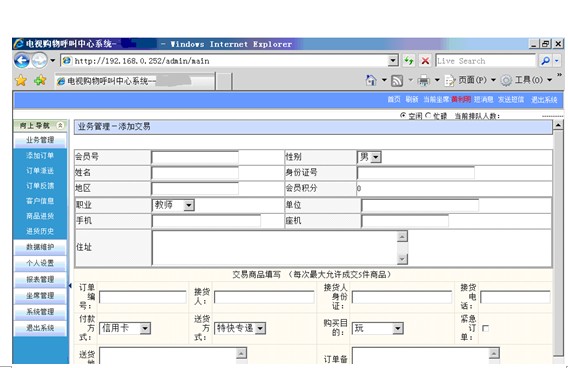Image resolution: width=568 pixels, height=368 pixels.
Task: Click the 身份证号 input field
Action: click(415, 173)
